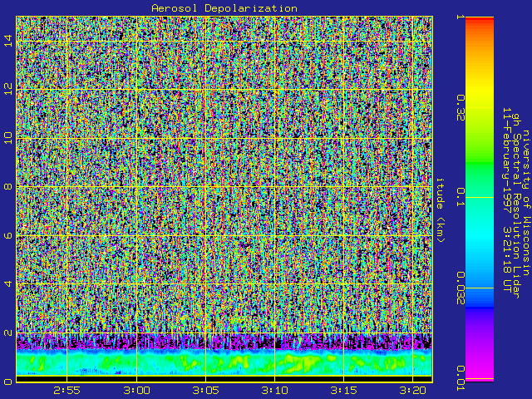Click the altitude axis label 10
The height and width of the screenshot is (399, 532).
[x=7, y=138]
